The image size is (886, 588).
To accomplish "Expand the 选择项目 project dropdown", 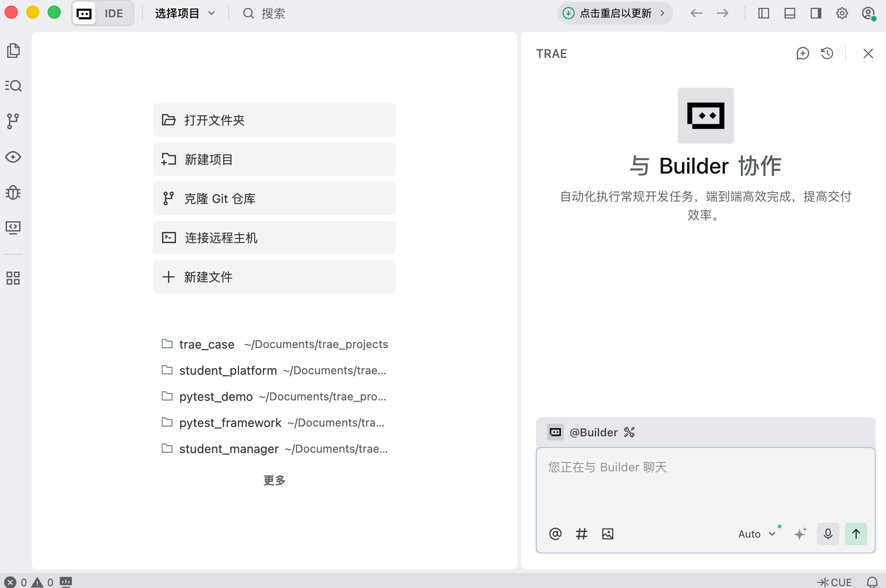I will pyautogui.click(x=185, y=14).
